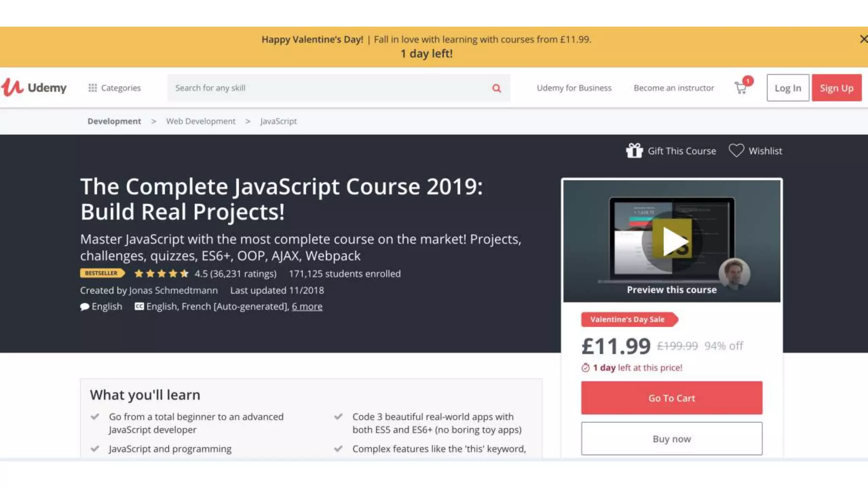Open the JavaScript breadcrumb link
The height and width of the screenshot is (488, 868).
(278, 121)
